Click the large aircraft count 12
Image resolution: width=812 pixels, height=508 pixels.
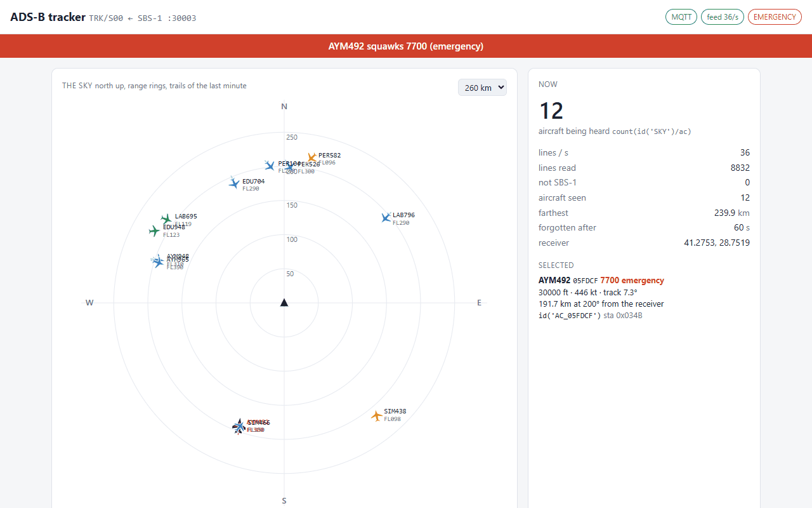(x=551, y=111)
